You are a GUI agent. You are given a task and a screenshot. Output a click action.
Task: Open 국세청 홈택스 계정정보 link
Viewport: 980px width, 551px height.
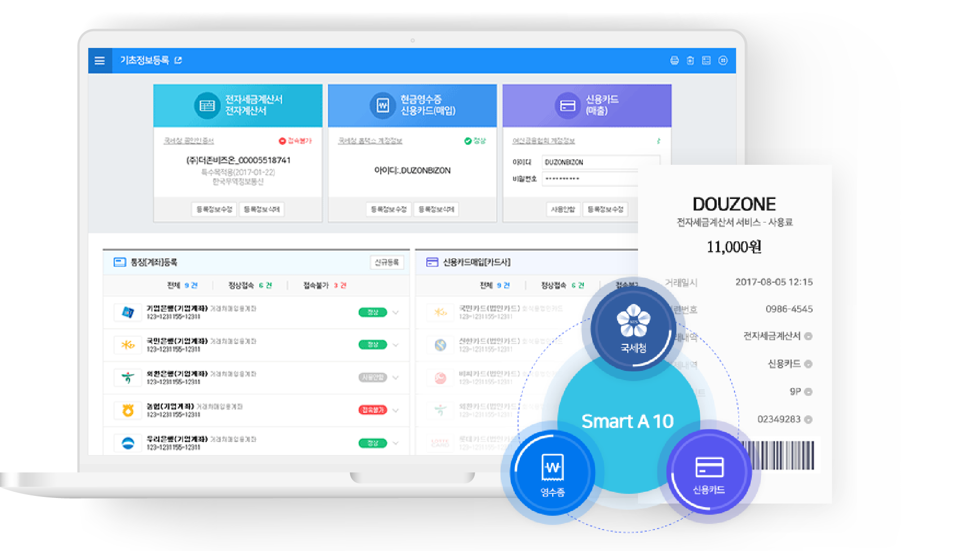coord(370,141)
